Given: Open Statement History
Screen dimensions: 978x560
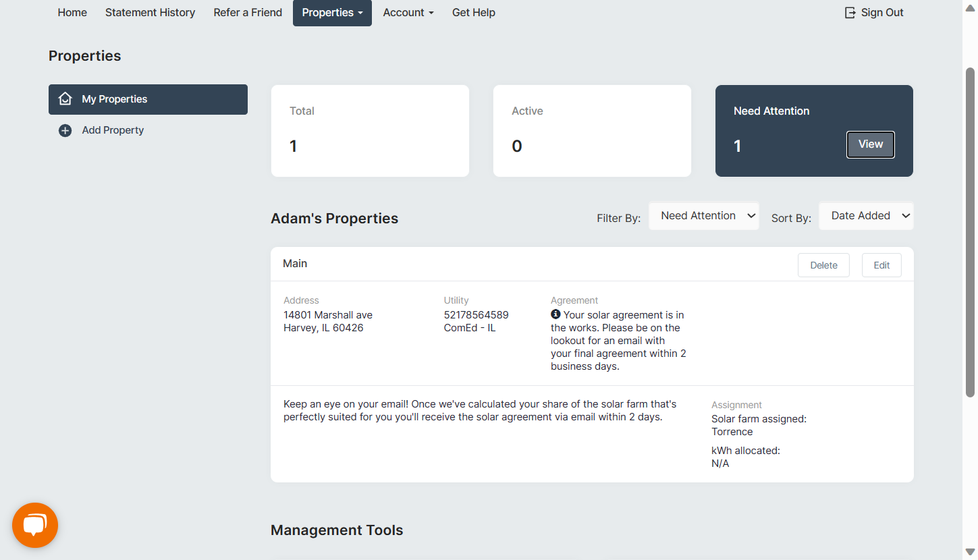Looking at the screenshot, I should [150, 13].
